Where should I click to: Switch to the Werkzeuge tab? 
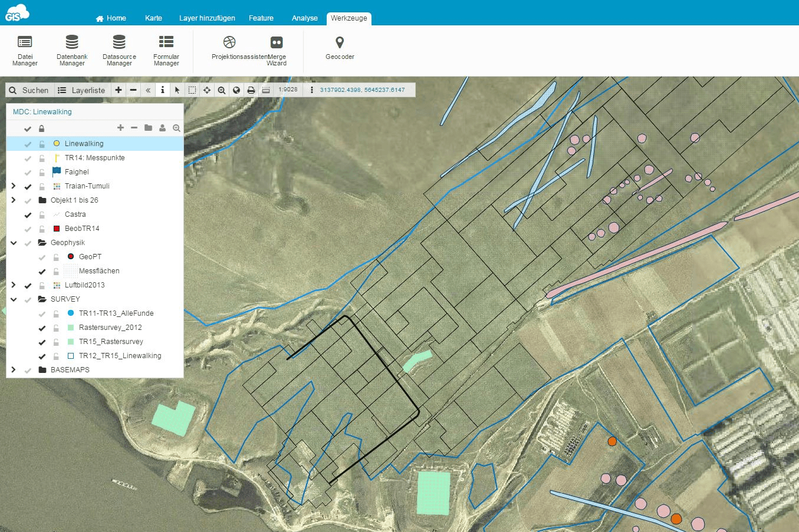click(348, 18)
